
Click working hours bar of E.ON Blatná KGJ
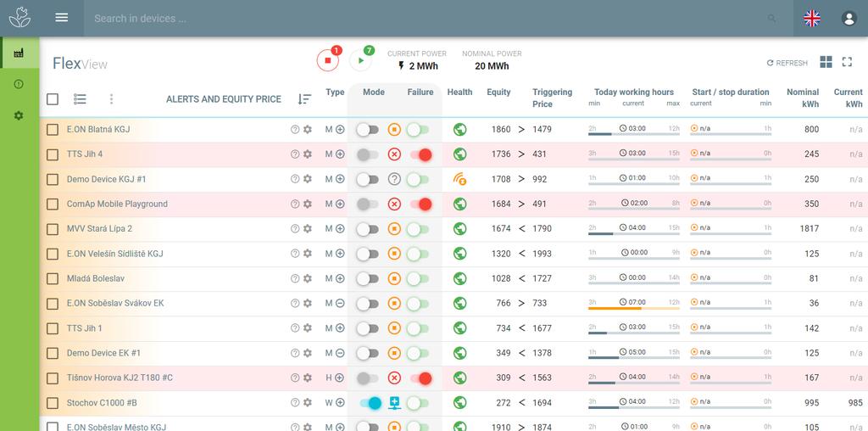coord(634,134)
